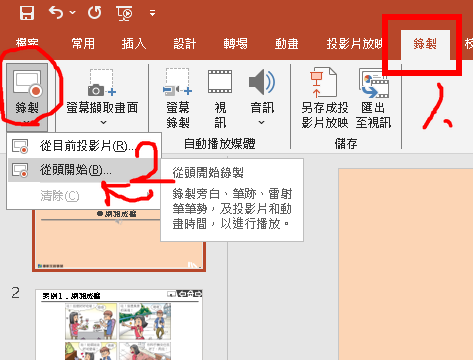Click 匯出至視訊 export to video icon

(374, 83)
